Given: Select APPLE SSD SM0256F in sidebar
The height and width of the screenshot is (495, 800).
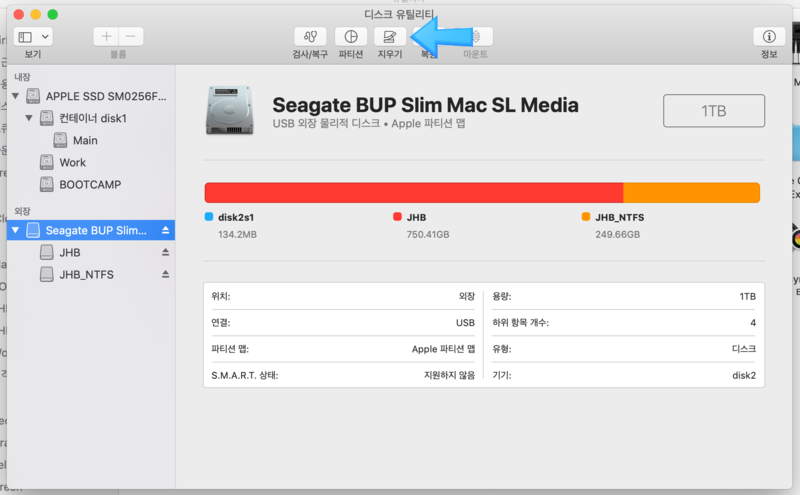Looking at the screenshot, I should tap(106, 96).
